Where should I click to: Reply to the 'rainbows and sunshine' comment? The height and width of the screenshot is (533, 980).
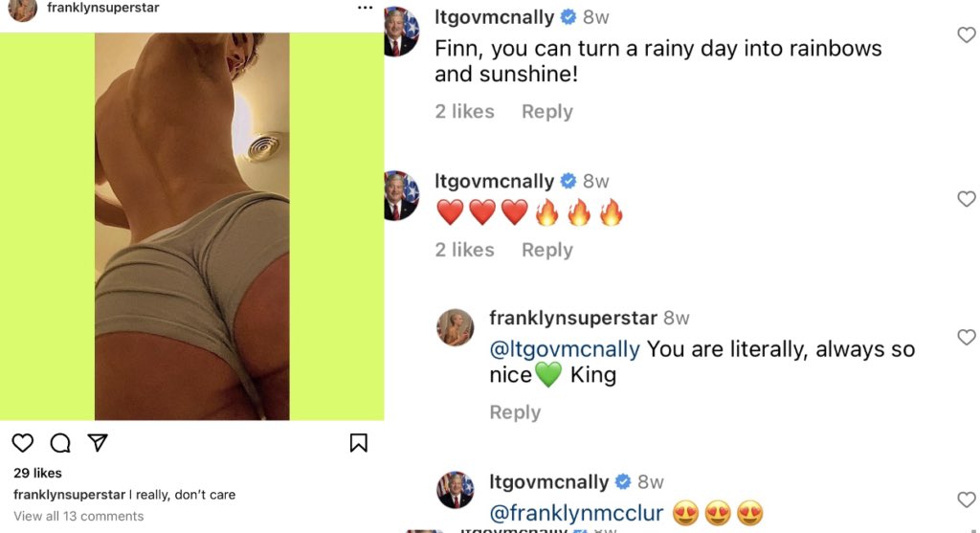point(546,111)
